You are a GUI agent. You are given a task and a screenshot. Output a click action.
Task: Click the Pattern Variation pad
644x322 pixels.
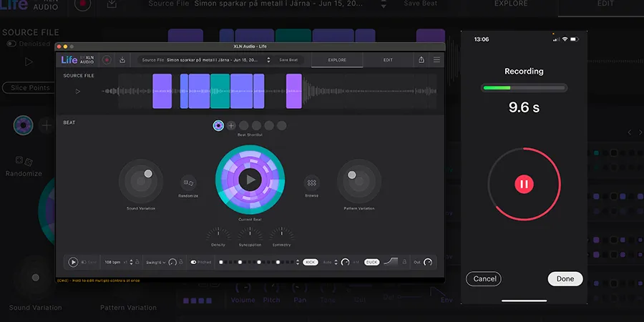(x=359, y=181)
